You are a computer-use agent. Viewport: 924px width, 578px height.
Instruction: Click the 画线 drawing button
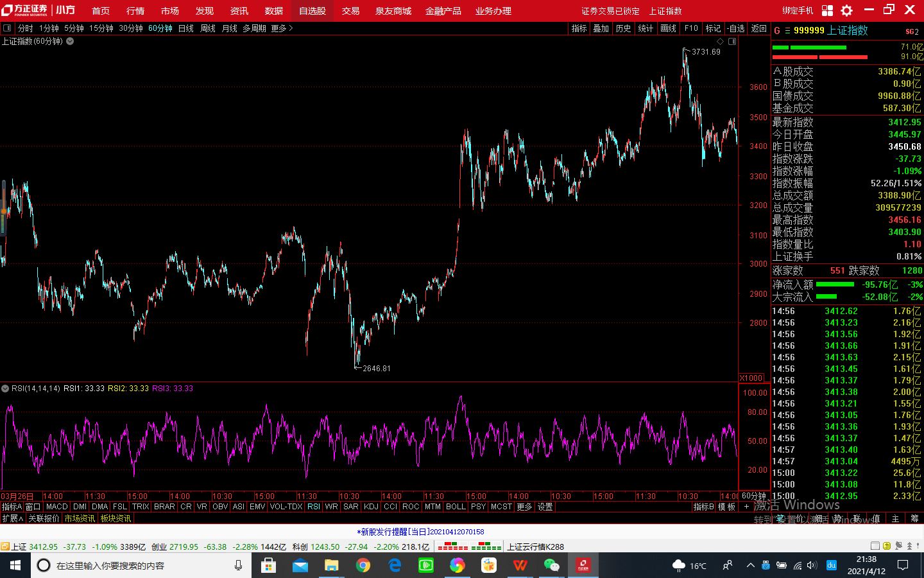tap(669, 28)
